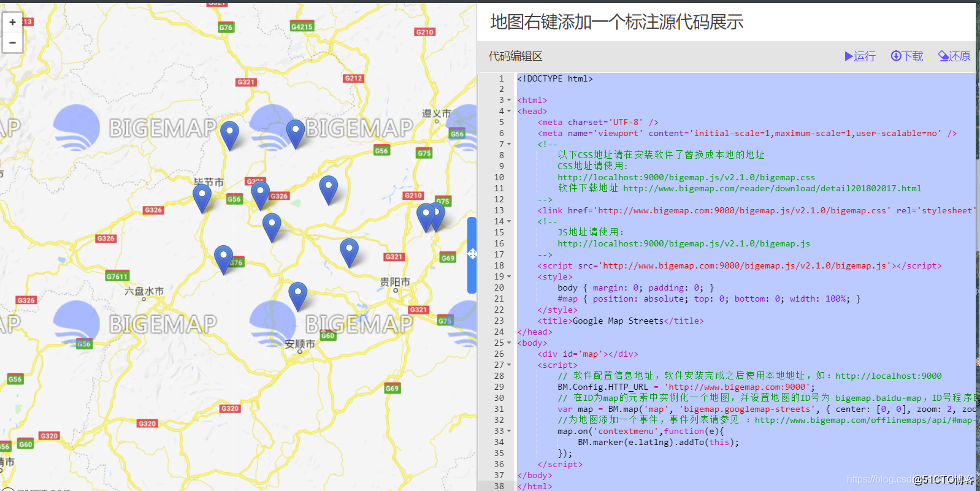
Task: Click the 运行 run button
Action: pos(860,56)
